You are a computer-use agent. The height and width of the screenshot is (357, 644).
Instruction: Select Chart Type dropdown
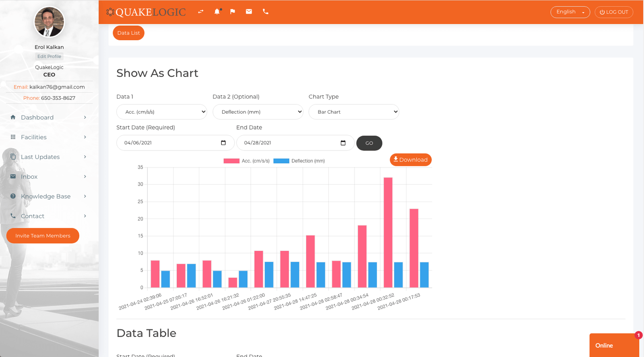point(353,112)
